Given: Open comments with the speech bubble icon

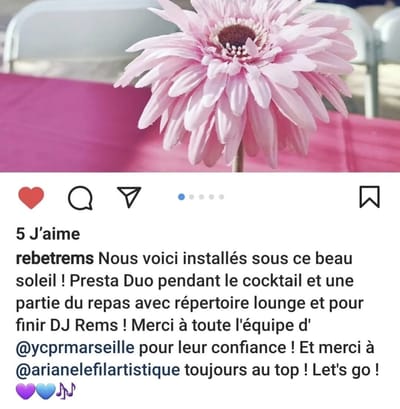Looking at the screenshot, I should pos(80,198).
